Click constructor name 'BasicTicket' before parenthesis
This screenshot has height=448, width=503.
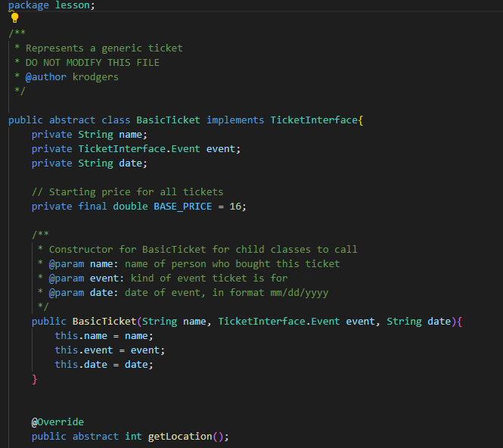coord(104,321)
